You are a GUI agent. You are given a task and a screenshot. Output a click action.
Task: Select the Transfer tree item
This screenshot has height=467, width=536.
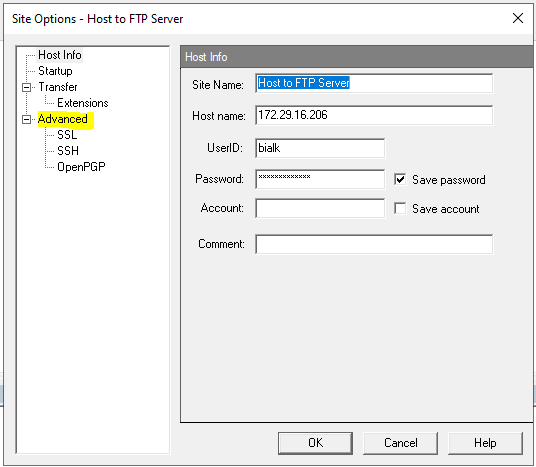coord(58,87)
